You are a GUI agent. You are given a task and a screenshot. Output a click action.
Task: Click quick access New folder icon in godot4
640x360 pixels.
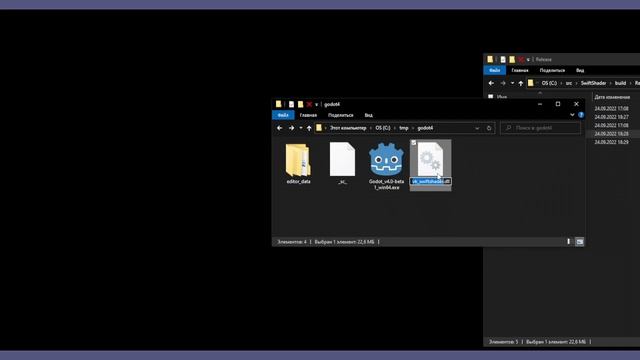[x=300, y=104]
